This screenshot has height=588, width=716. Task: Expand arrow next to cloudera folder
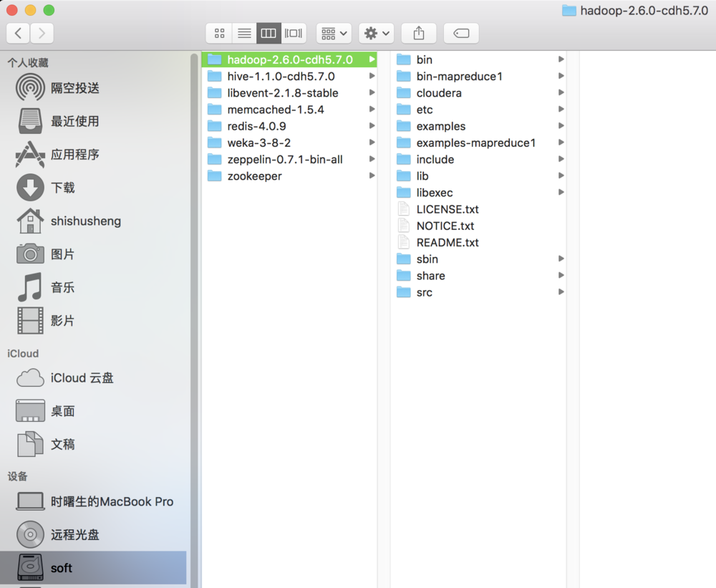(561, 92)
